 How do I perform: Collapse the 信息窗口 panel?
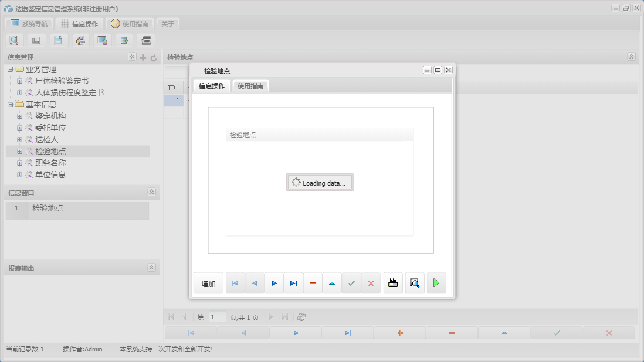click(151, 192)
